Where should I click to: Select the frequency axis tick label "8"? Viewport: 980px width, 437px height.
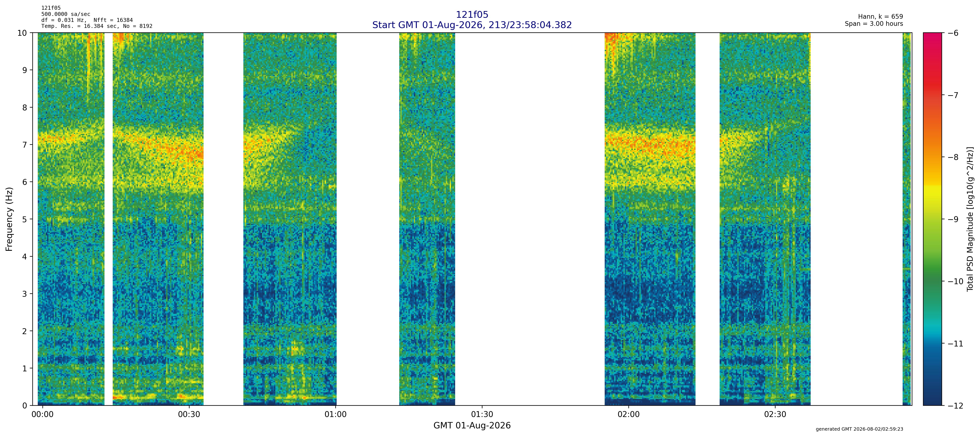(25, 108)
